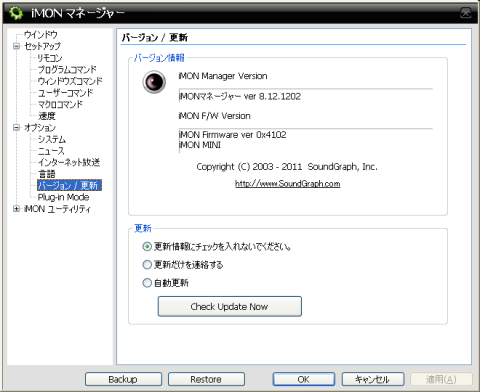Select オプション tree item
480x392 pixels.
point(40,127)
